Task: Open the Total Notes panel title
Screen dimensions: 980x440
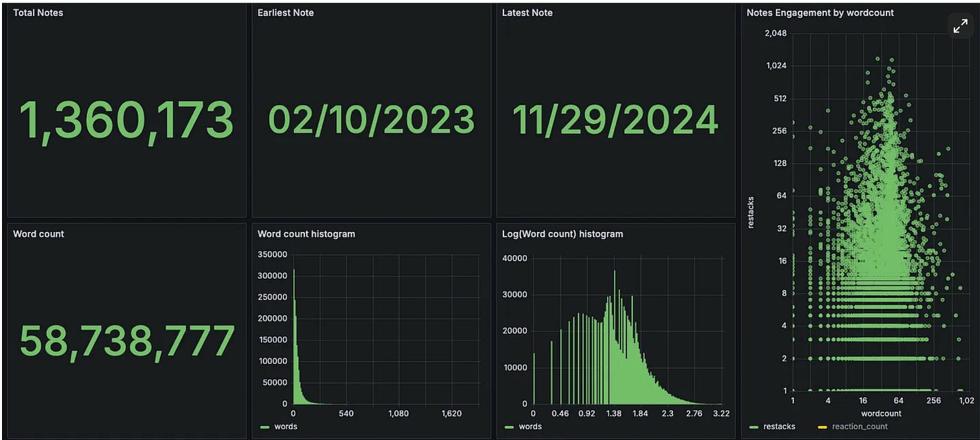Action: tap(38, 13)
